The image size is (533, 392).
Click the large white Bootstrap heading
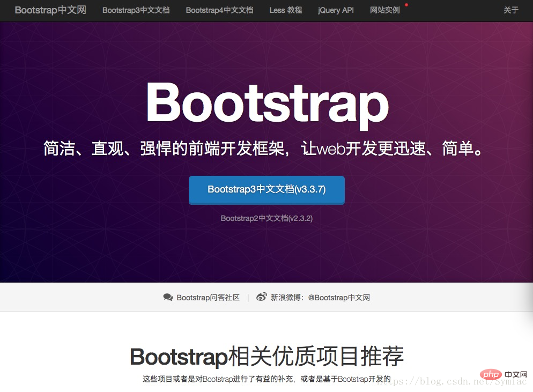pyautogui.click(x=266, y=103)
